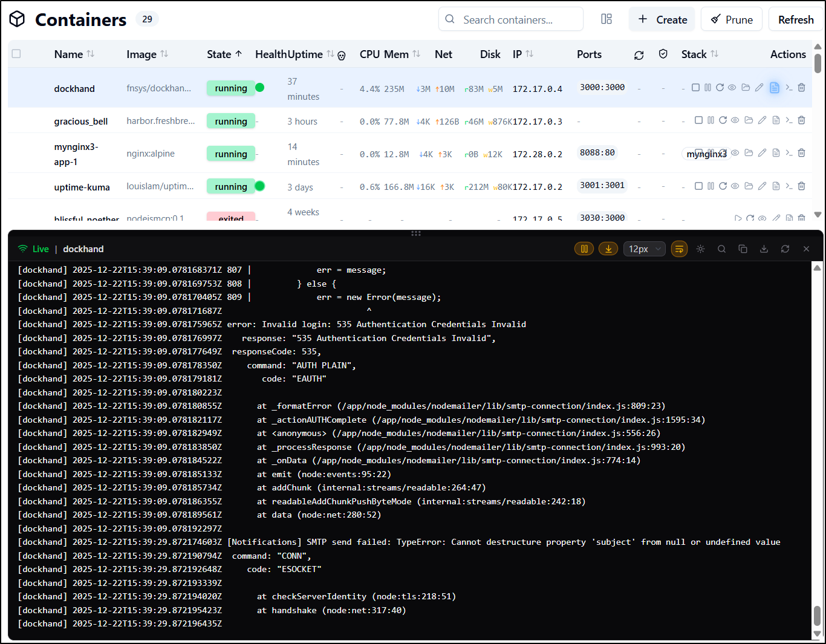This screenshot has width=826, height=644.
Task: Toggle word wrap in the log viewer
Action: click(x=679, y=249)
